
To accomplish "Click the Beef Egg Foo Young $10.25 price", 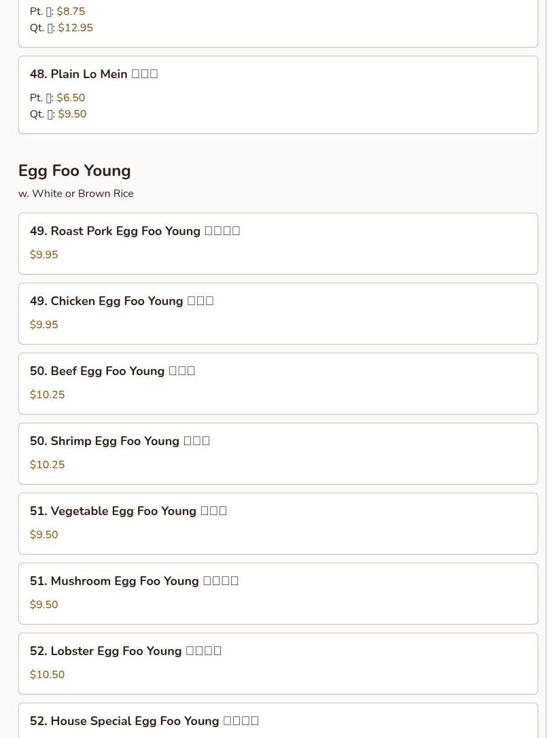I will pyautogui.click(x=48, y=395).
